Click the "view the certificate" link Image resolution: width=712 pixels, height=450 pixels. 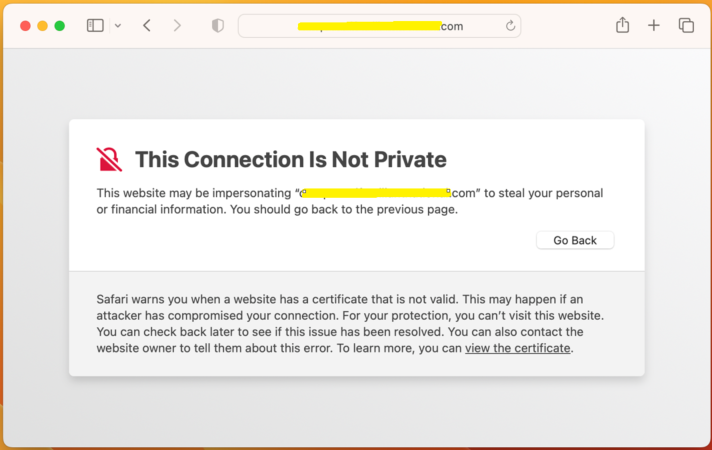click(517, 348)
